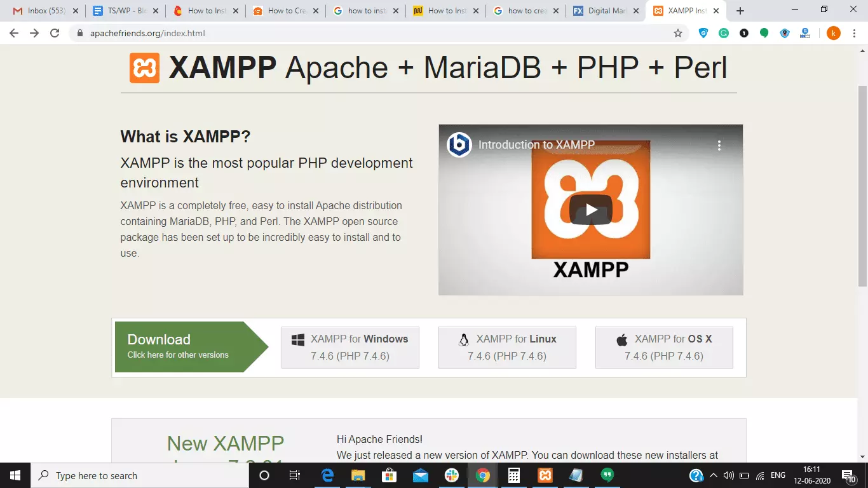The image size is (868, 488).
Task: Go back using the browser back arrow
Action: pos(14,33)
